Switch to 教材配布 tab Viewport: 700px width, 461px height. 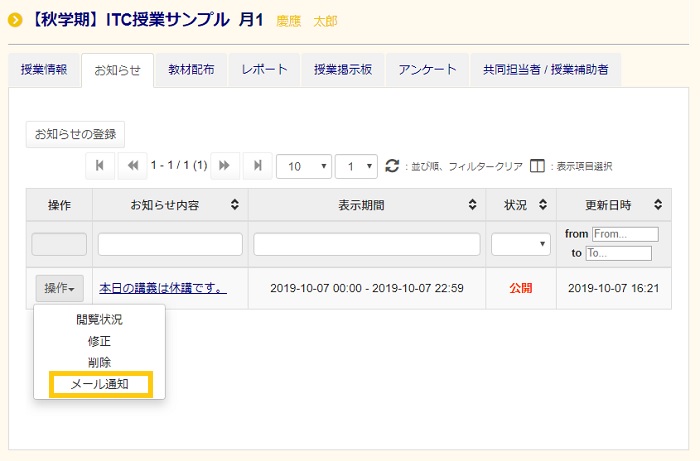191,69
